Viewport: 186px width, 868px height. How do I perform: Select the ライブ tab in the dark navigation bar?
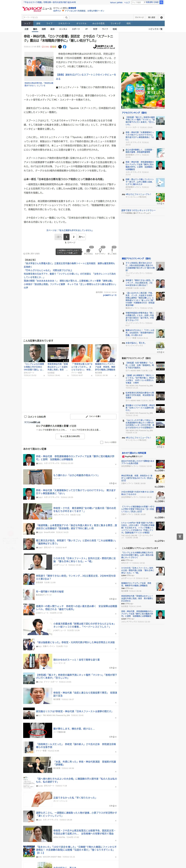coord(49,24)
